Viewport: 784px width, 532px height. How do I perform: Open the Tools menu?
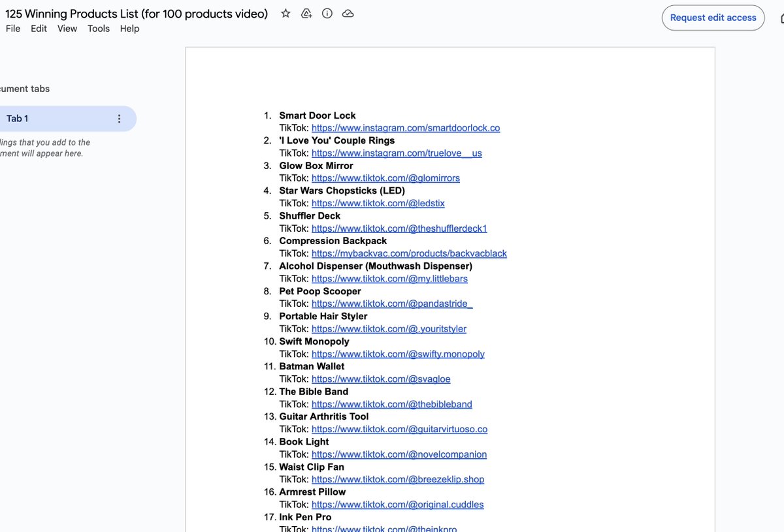[x=99, y=29]
